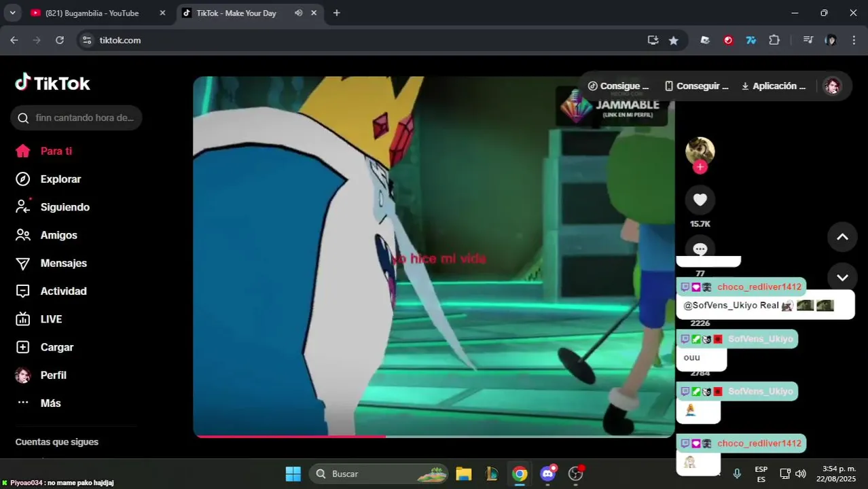Go to previous video with up chevron

pyautogui.click(x=842, y=237)
